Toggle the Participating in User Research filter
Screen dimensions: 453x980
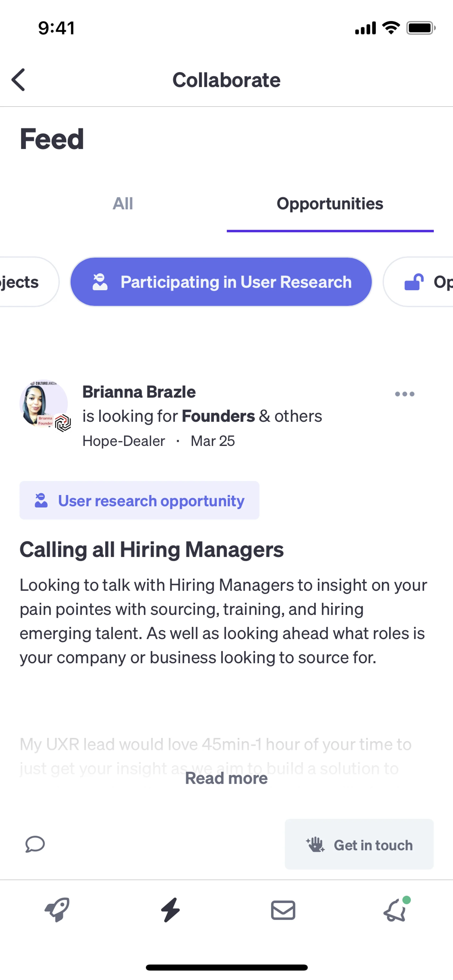[221, 282]
